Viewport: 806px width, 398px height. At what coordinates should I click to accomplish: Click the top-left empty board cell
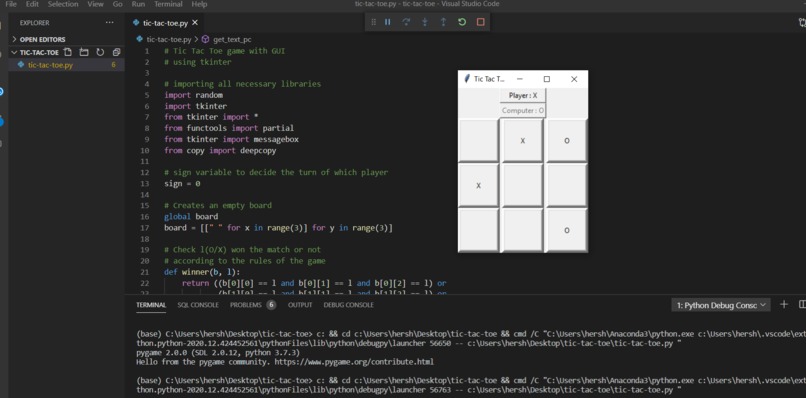479,140
